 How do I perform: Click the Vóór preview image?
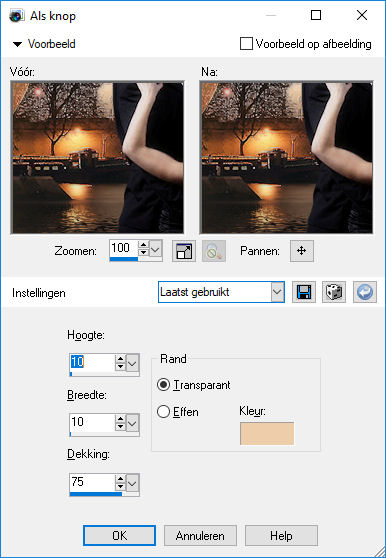[97, 157]
